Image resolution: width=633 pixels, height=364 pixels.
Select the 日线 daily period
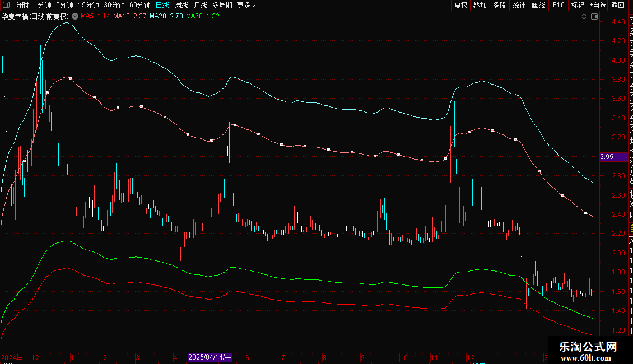coord(162,5)
